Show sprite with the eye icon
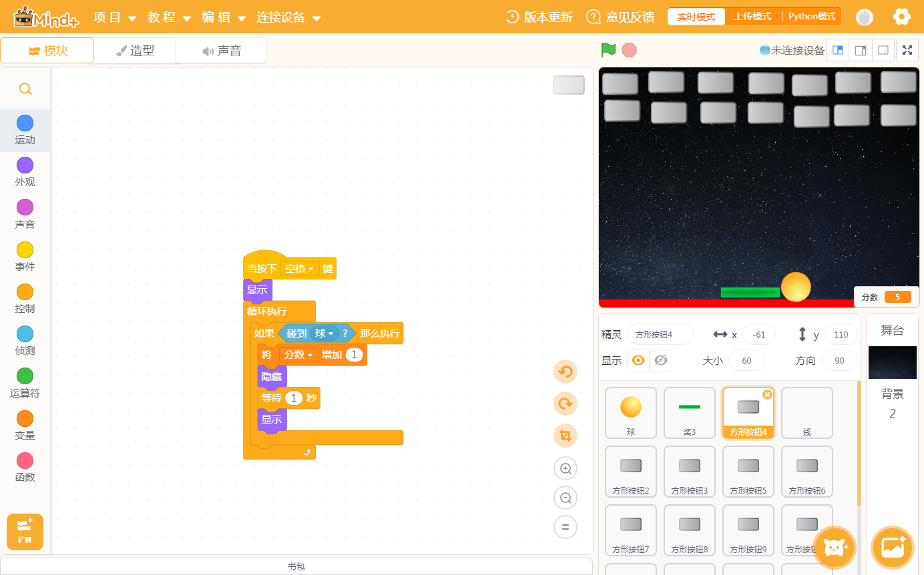The height and width of the screenshot is (575, 924). (638, 360)
